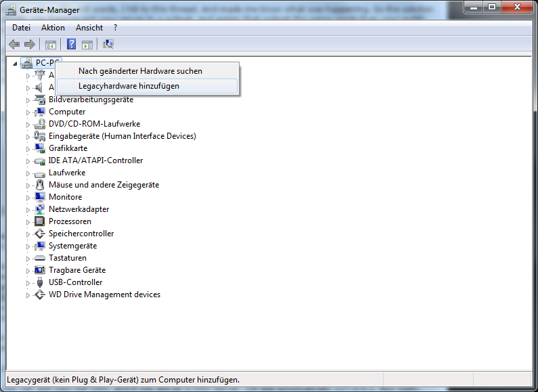The width and height of the screenshot is (538, 392).
Task: Click the Prozessoren chip icon
Action: tap(40, 221)
